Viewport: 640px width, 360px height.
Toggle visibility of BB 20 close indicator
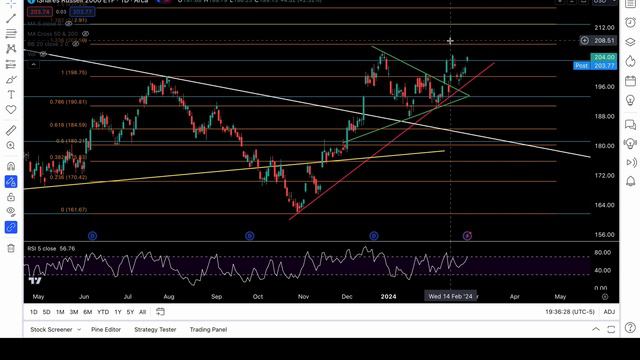coord(76,44)
